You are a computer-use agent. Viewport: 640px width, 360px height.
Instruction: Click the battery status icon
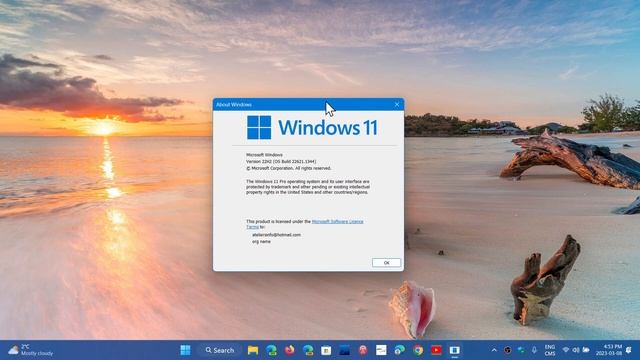click(x=586, y=350)
